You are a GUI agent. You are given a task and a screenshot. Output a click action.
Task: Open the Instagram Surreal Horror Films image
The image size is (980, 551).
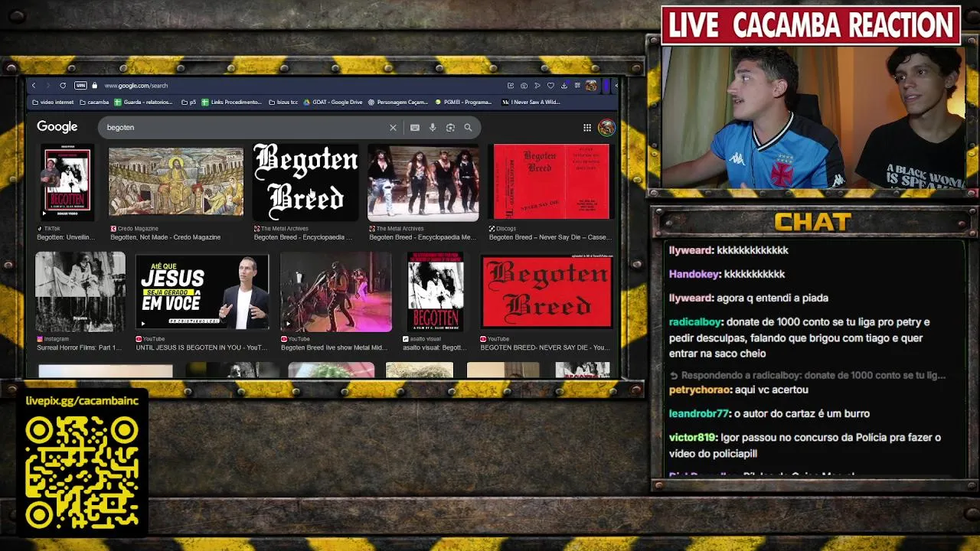[80, 292]
